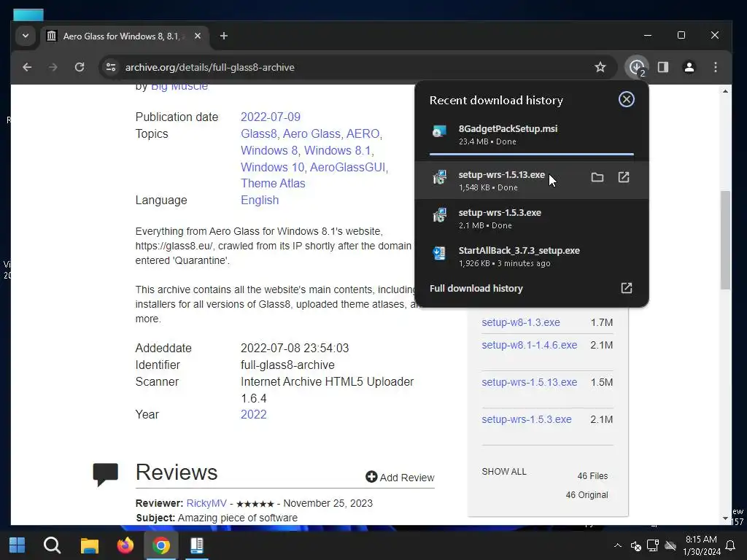Toggle the Chrome downloads toolbar button
The image size is (747, 560).
(637, 67)
